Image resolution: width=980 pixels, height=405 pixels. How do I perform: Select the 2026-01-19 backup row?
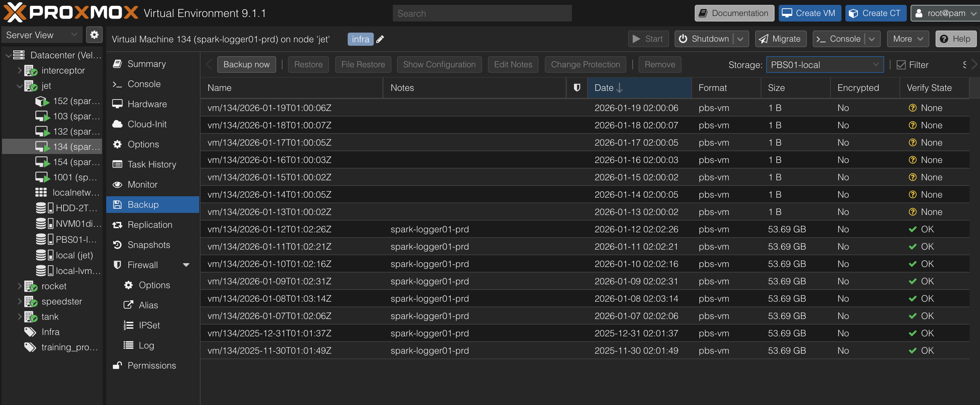585,108
